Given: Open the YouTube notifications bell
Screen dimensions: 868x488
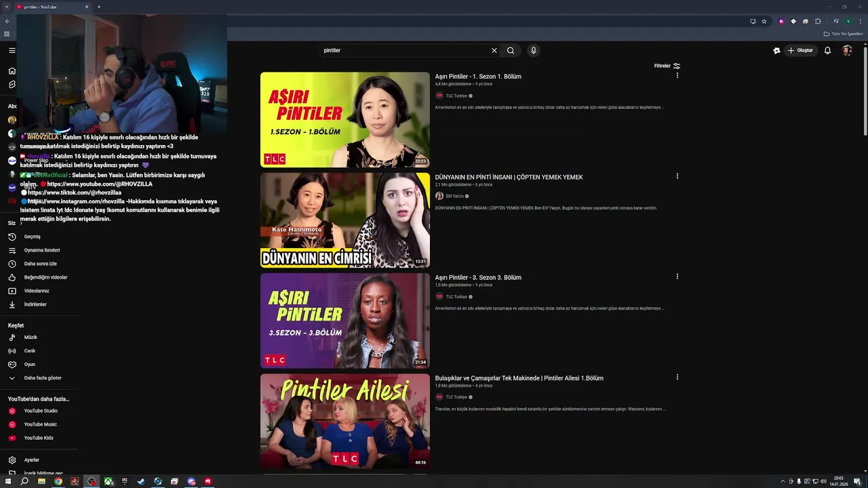Looking at the screenshot, I should pyautogui.click(x=827, y=50).
